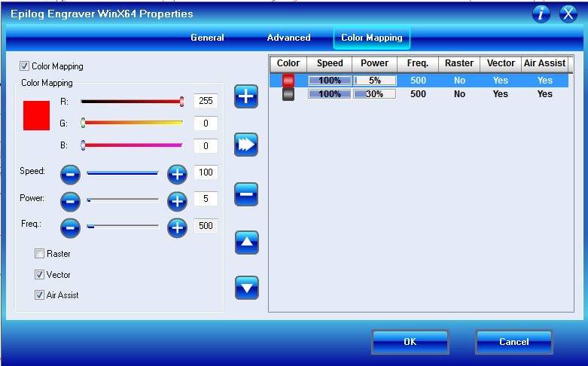Screen dimensions: 588x366
Task: Click the Vector column header
Action: pyautogui.click(x=501, y=63)
